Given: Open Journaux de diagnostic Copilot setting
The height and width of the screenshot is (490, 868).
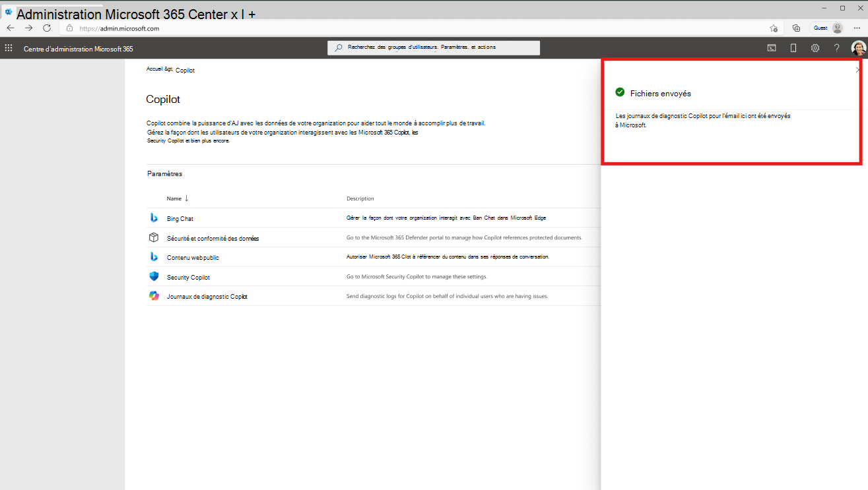Looking at the screenshot, I should coord(207,297).
